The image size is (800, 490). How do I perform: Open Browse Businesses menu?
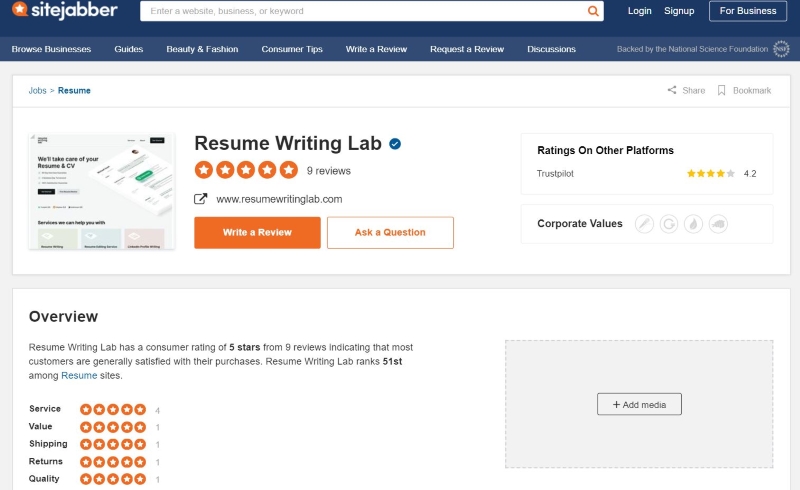click(x=51, y=49)
